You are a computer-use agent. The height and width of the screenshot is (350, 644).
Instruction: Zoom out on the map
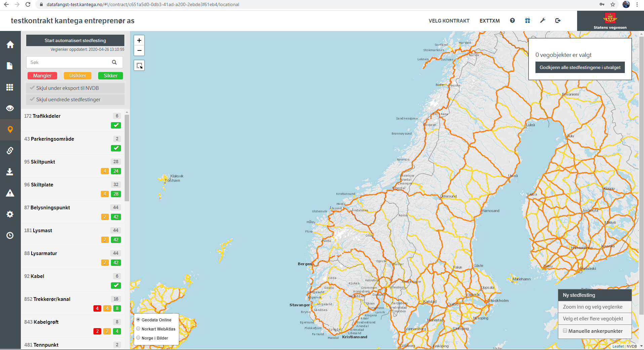[x=139, y=50]
